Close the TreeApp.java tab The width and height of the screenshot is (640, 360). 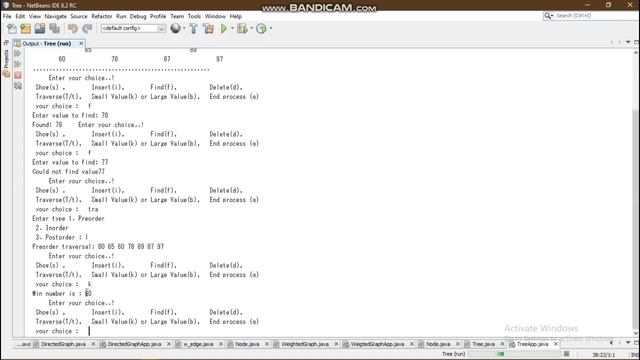tap(556, 344)
